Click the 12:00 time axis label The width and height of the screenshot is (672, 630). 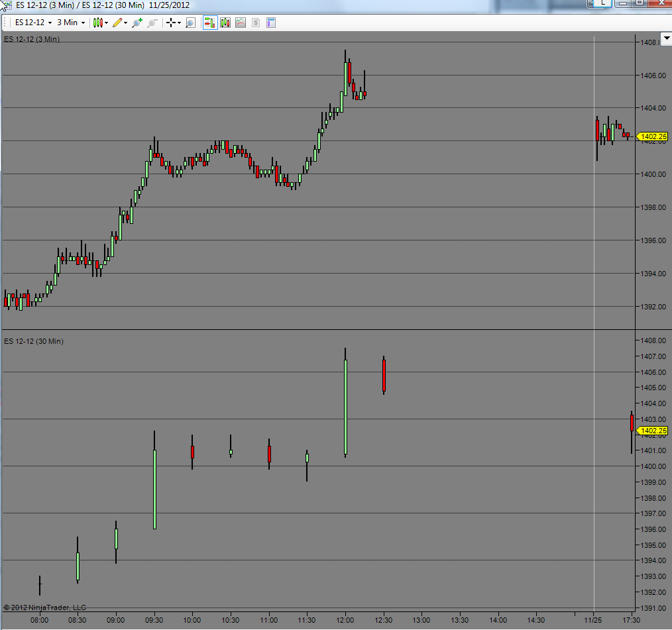pyautogui.click(x=345, y=620)
